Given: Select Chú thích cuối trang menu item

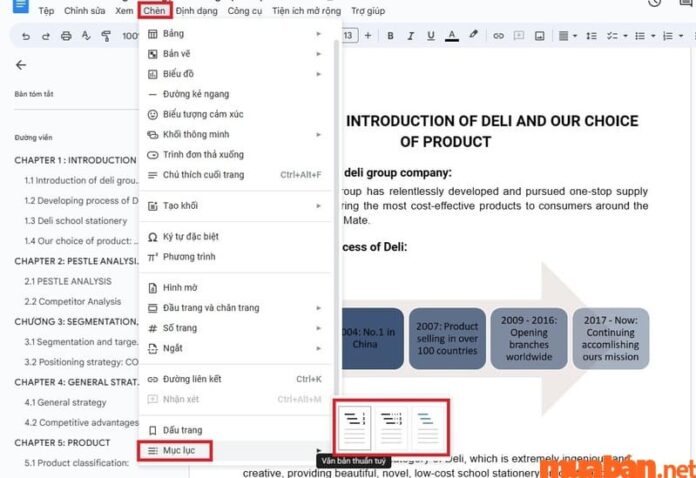Looking at the screenshot, I should click(x=235, y=175).
